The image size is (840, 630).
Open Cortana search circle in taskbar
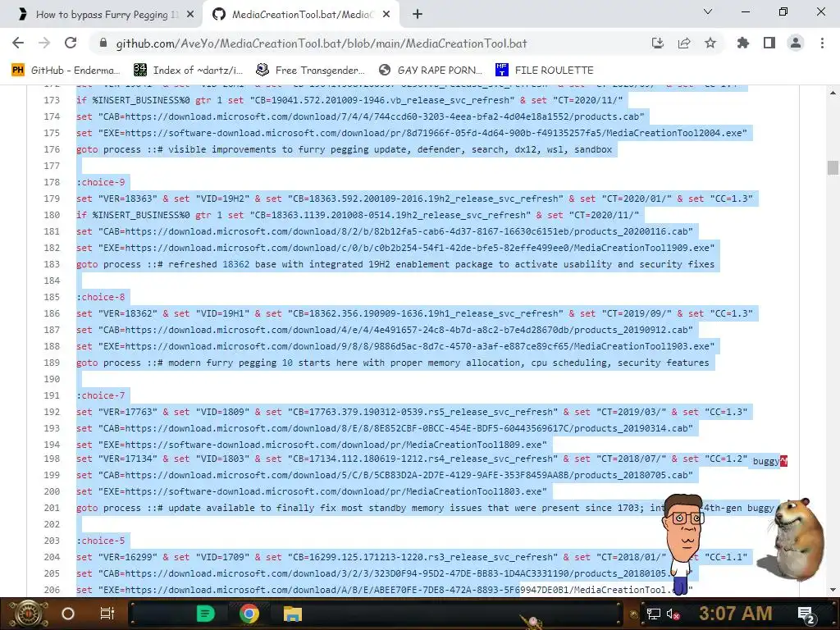[68, 614]
